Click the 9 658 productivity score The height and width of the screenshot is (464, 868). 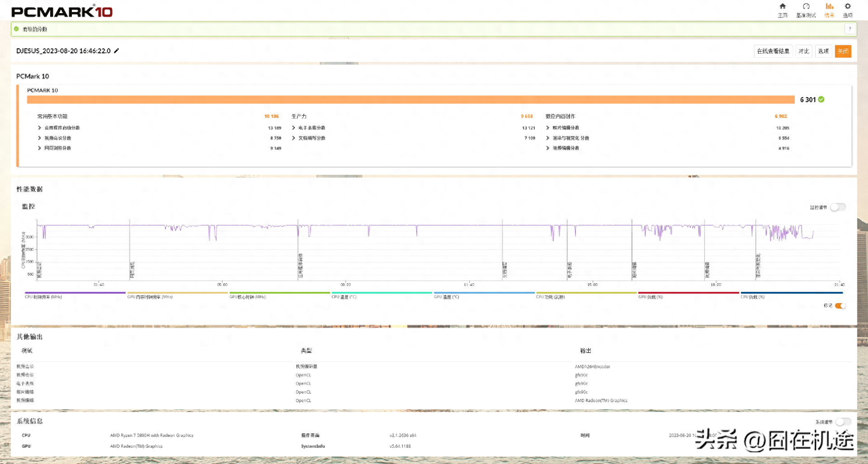(527, 116)
